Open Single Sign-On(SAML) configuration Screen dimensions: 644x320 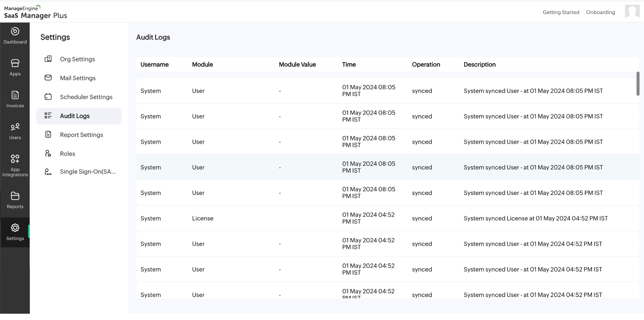click(x=88, y=171)
